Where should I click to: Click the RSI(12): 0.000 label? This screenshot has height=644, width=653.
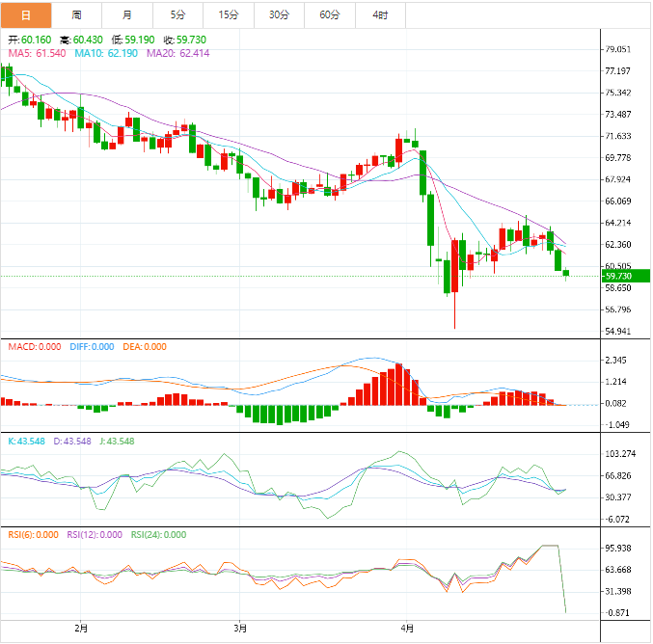[95, 535]
